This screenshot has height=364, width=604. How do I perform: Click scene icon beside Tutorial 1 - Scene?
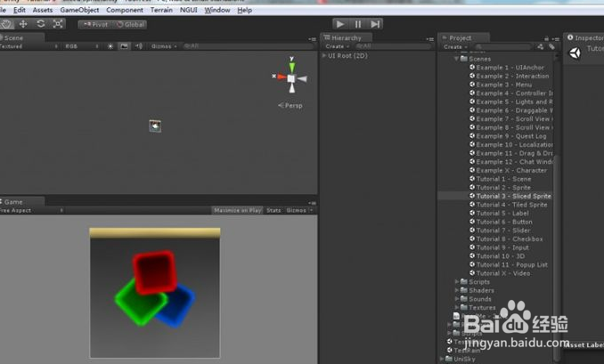(x=472, y=179)
